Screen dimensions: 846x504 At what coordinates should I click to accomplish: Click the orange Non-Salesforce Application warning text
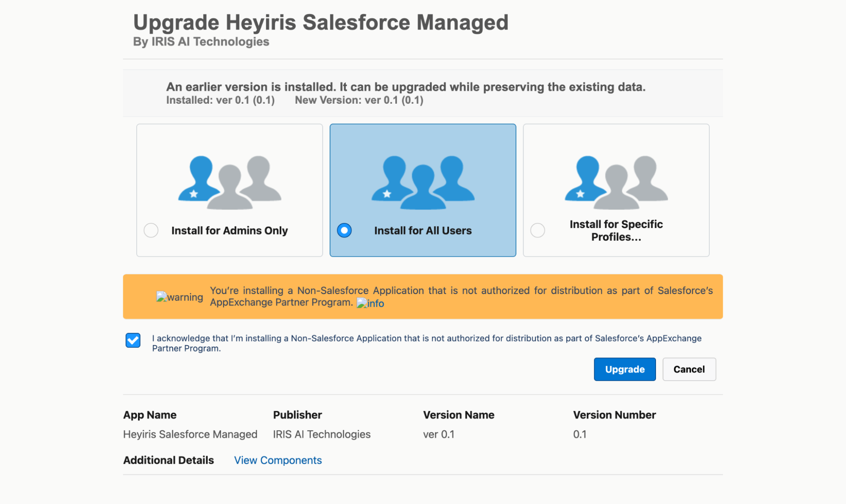click(461, 296)
